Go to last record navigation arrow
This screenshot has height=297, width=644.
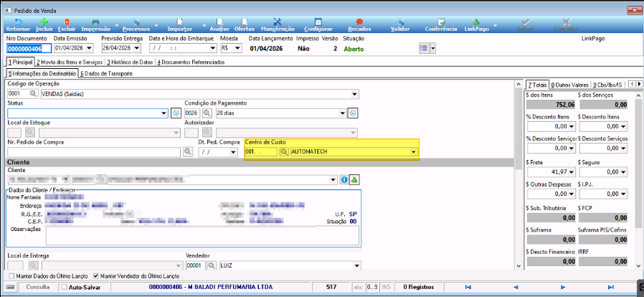click(611, 287)
